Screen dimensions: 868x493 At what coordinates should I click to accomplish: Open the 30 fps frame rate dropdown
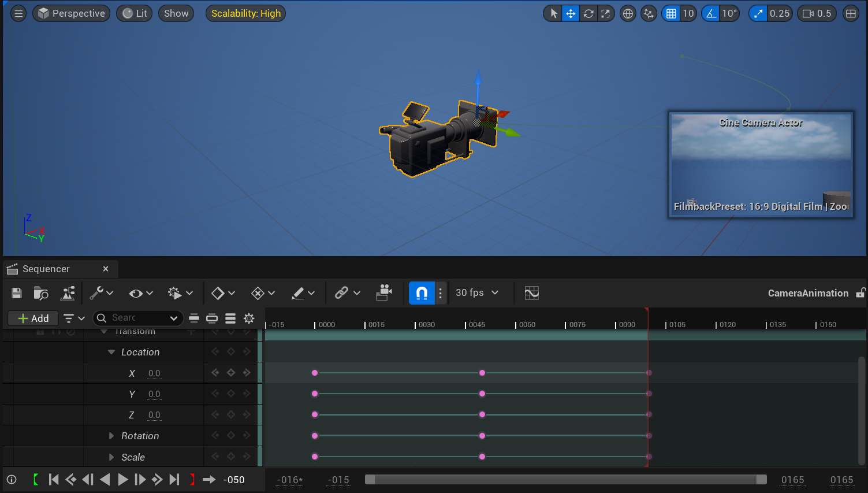(477, 292)
